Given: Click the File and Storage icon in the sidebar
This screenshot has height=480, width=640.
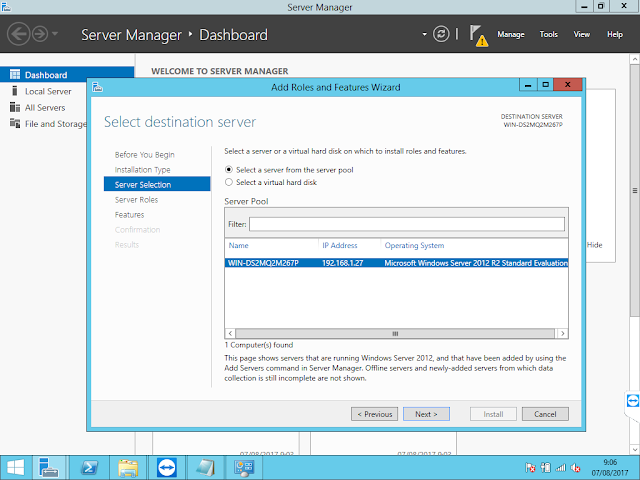Looking at the screenshot, I should [15, 123].
